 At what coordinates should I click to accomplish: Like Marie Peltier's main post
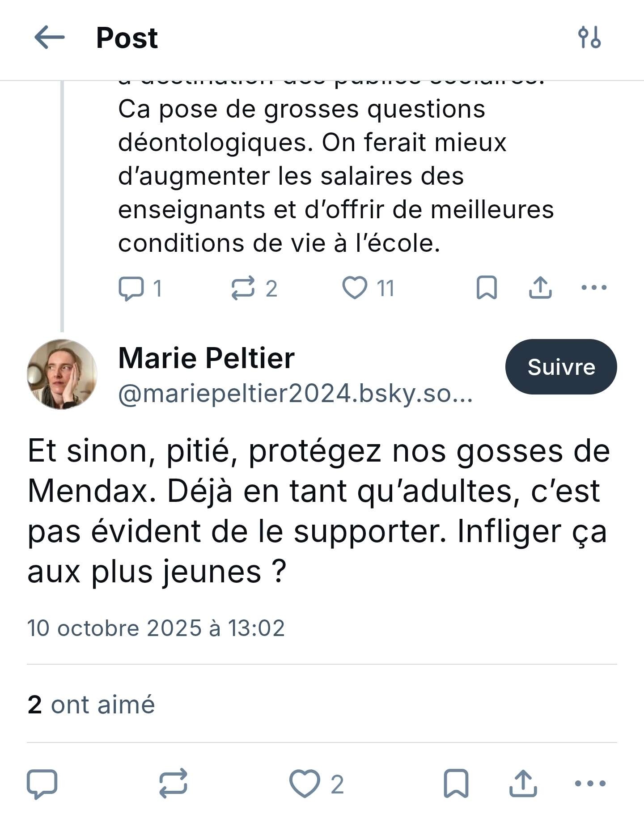pos(305,784)
